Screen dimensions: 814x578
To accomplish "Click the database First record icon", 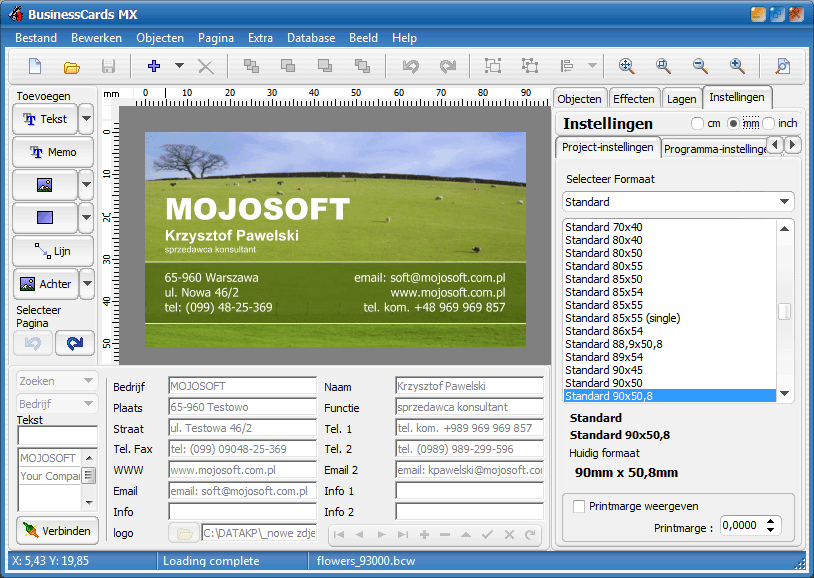I will (x=339, y=534).
